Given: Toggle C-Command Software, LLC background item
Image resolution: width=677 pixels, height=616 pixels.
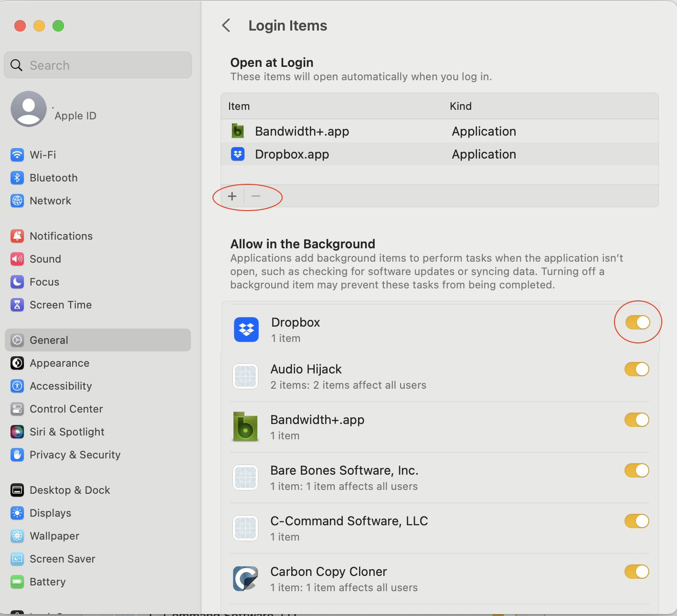Looking at the screenshot, I should pyautogui.click(x=637, y=521).
